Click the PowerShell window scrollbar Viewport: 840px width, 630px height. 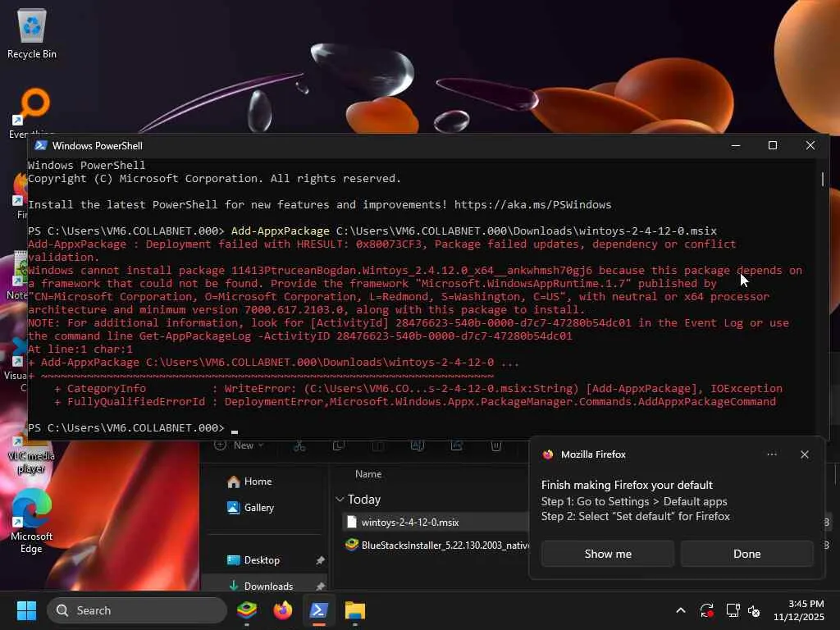tap(823, 179)
